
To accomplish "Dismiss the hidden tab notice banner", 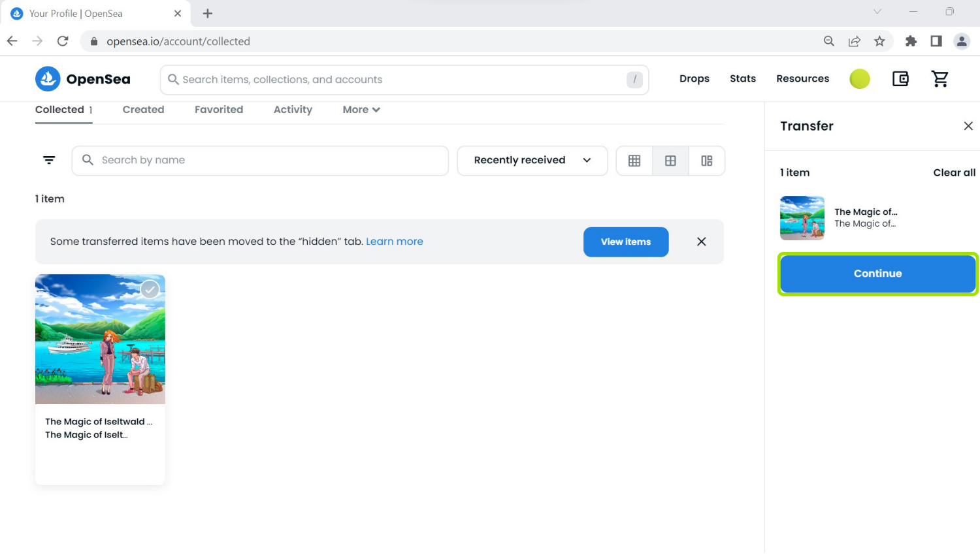I will tap(702, 242).
